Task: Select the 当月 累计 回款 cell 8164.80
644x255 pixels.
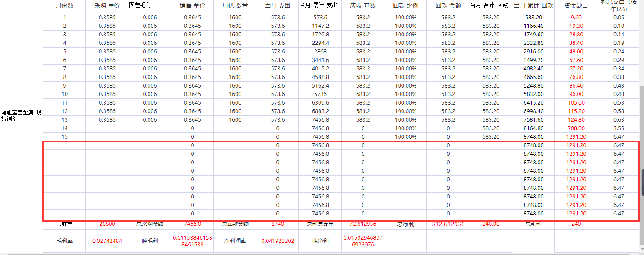Action: [x=533, y=128]
